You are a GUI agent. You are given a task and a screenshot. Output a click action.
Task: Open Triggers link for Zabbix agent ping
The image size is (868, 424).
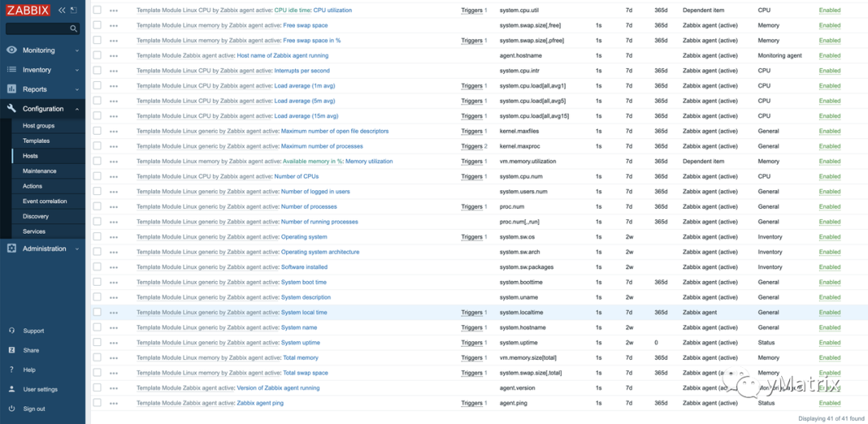(472, 403)
